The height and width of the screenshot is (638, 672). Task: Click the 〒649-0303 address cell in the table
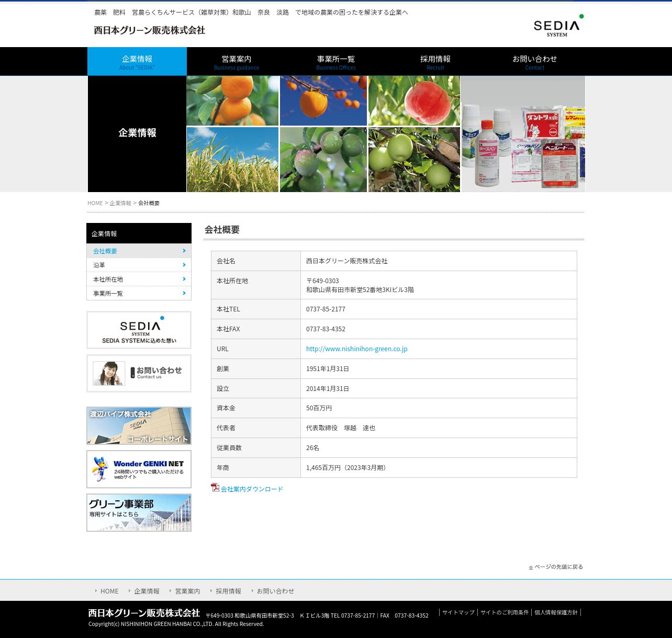point(439,285)
